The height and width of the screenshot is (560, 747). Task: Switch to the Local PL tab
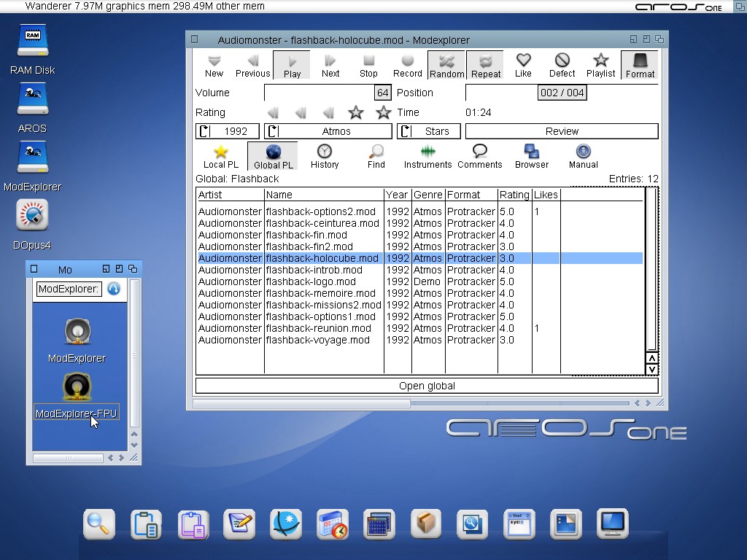220,156
